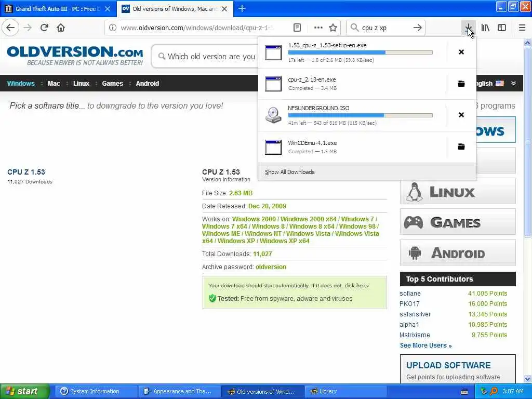
Task: Open alpha1 contributor profile
Action: click(x=409, y=324)
